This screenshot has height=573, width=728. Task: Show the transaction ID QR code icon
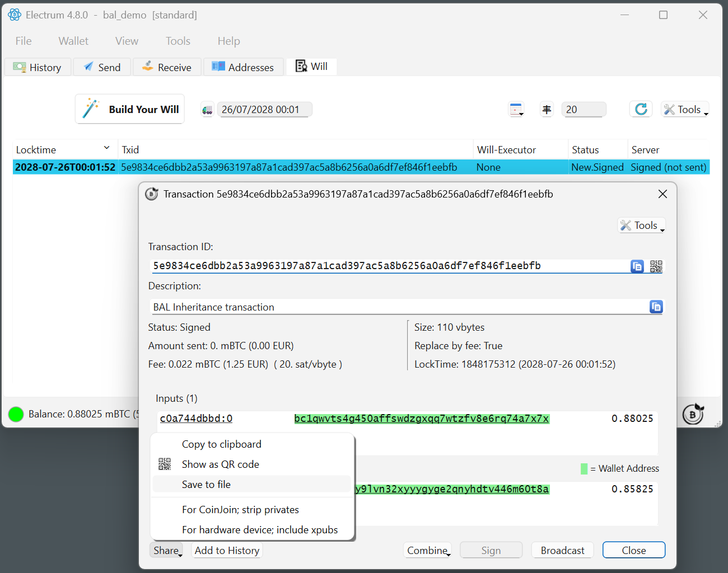tap(656, 266)
